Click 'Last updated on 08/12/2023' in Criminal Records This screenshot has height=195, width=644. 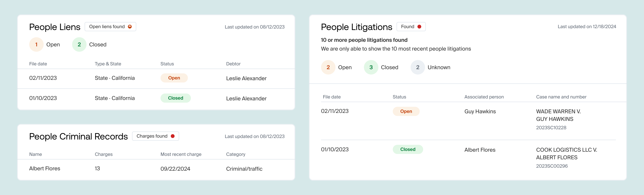[x=255, y=136]
